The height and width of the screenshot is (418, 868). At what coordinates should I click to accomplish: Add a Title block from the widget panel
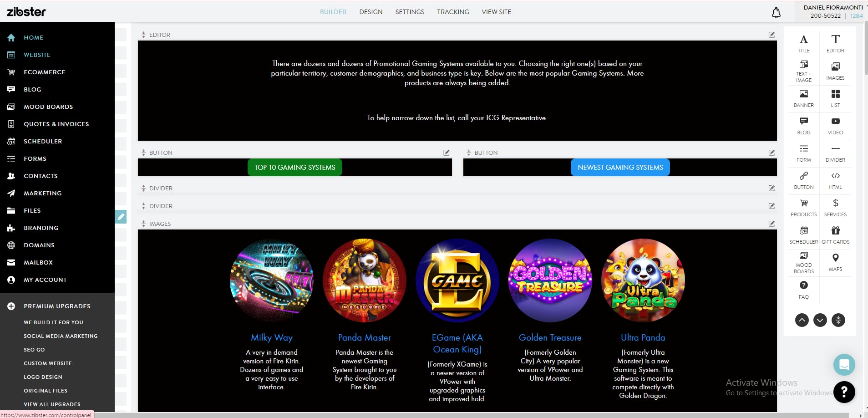804,44
